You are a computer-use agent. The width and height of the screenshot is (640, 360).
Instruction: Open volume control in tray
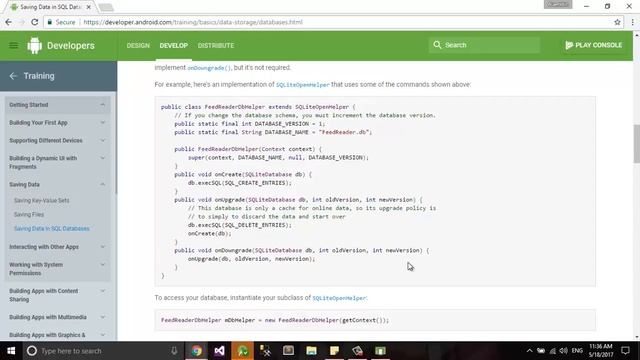pos(564,351)
